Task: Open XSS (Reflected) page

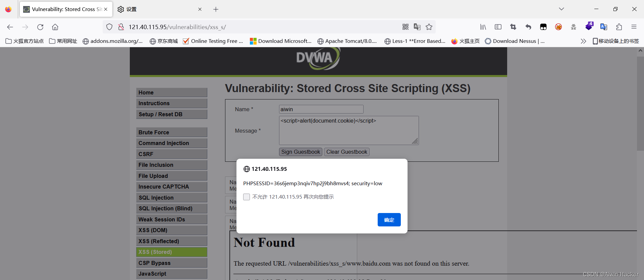Action: tap(172, 241)
